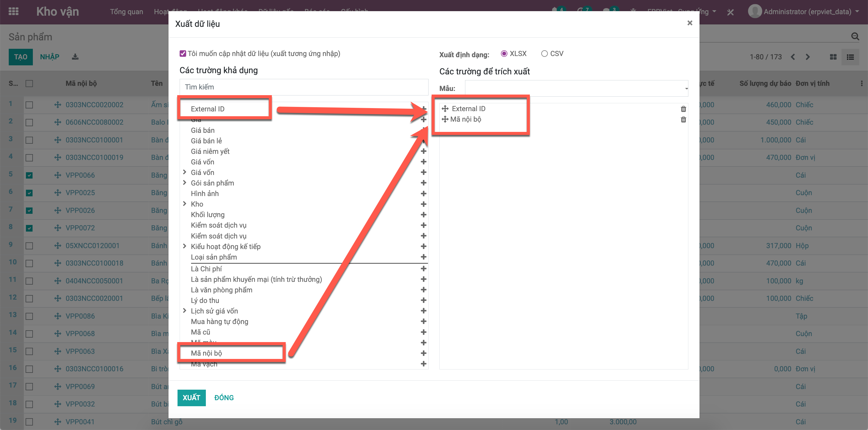Expand Gói sản phẩm field group
This screenshot has height=430, width=868.
tap(185, 182)
